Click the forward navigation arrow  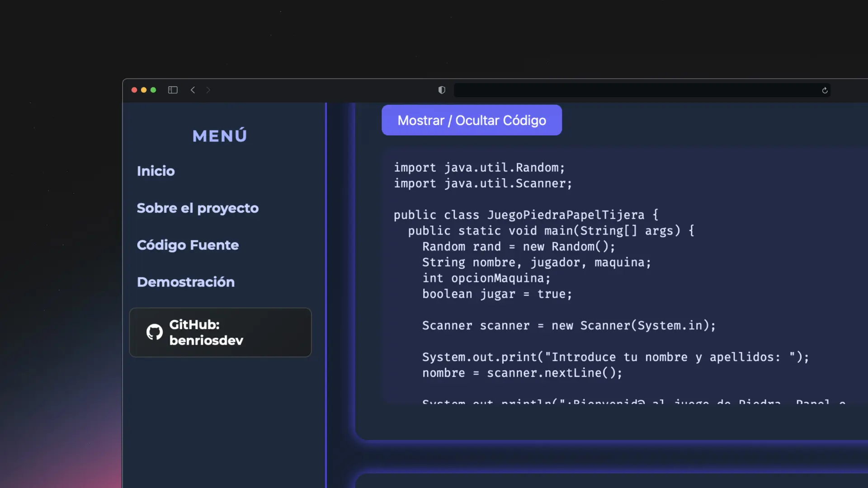tap(208, 90)
